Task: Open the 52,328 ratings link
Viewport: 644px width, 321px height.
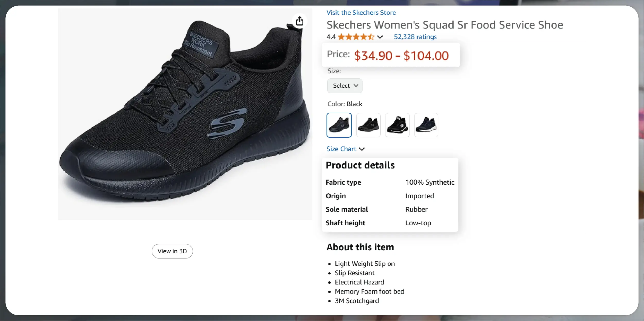Action: click(415, 37)
